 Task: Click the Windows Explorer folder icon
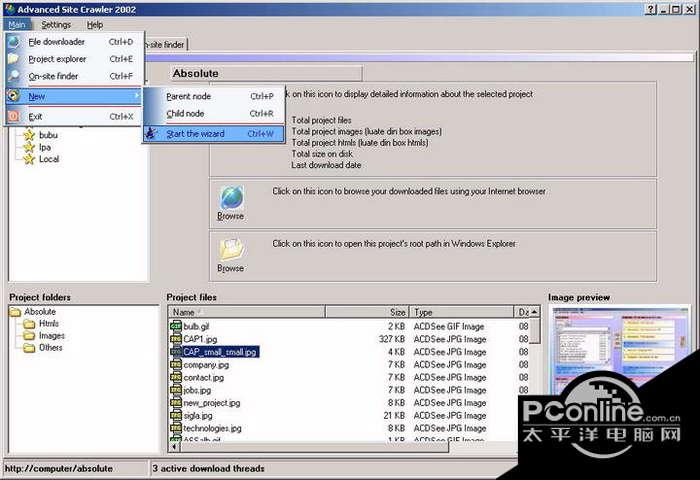[x=231, y=250]
